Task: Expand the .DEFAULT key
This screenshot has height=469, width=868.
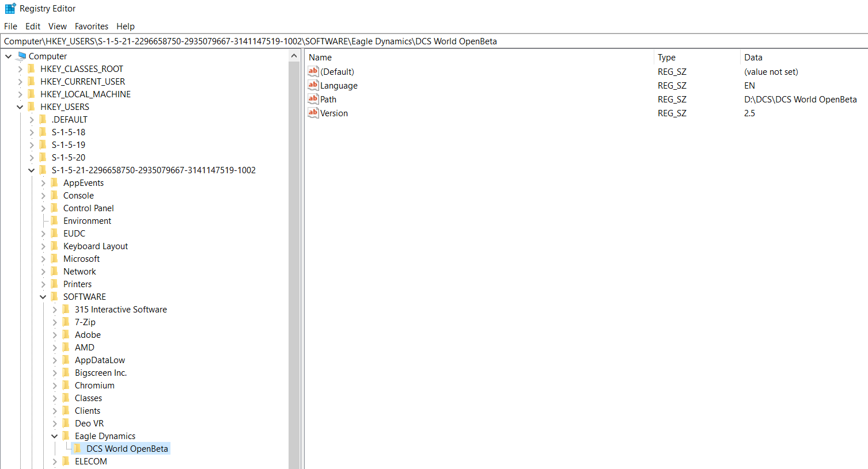Action: click(x=32, y=120)
